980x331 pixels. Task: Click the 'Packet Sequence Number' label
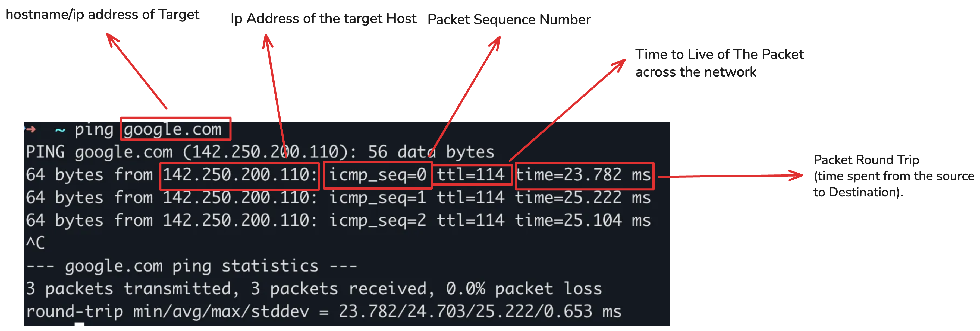point(509,19)
